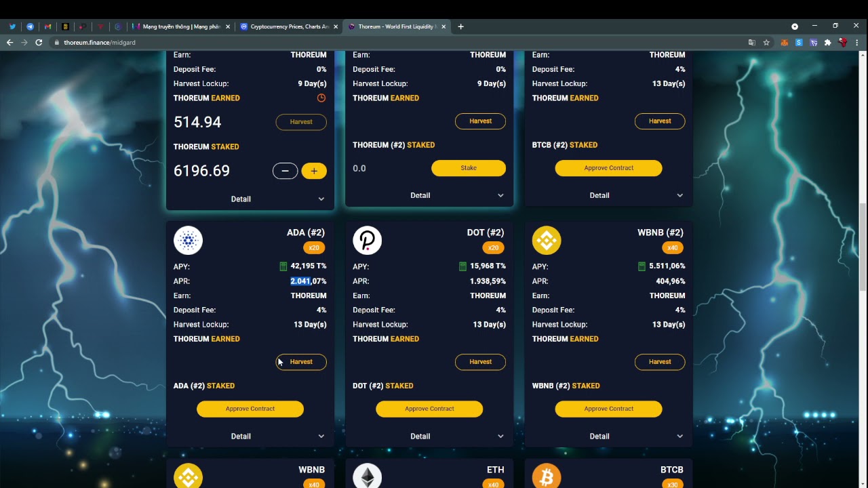Click Harvest in ADA (#2) card
868x488 pixels.
coord(301,362)
